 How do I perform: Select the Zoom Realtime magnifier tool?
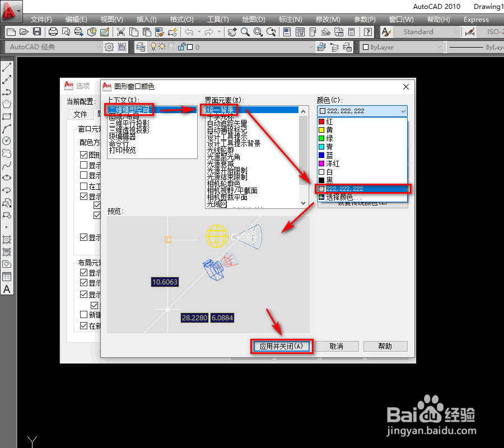pos(245,32)
